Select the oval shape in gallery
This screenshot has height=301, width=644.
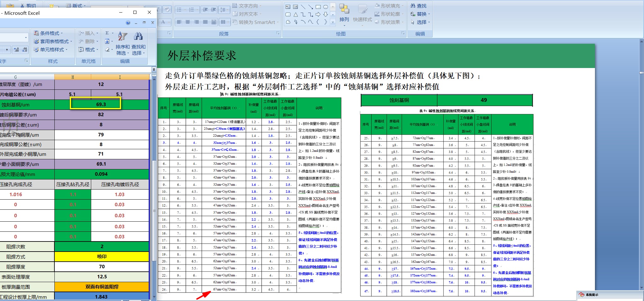point(326,7)
